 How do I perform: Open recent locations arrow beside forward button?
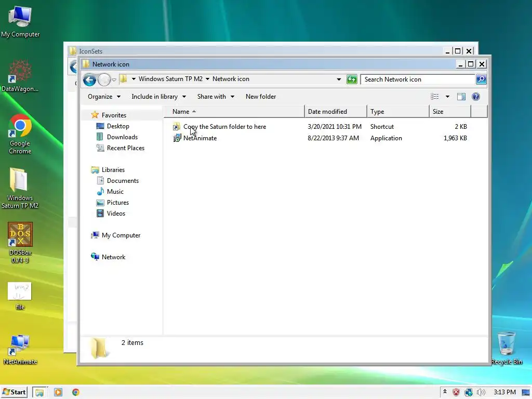pos(114,80)
